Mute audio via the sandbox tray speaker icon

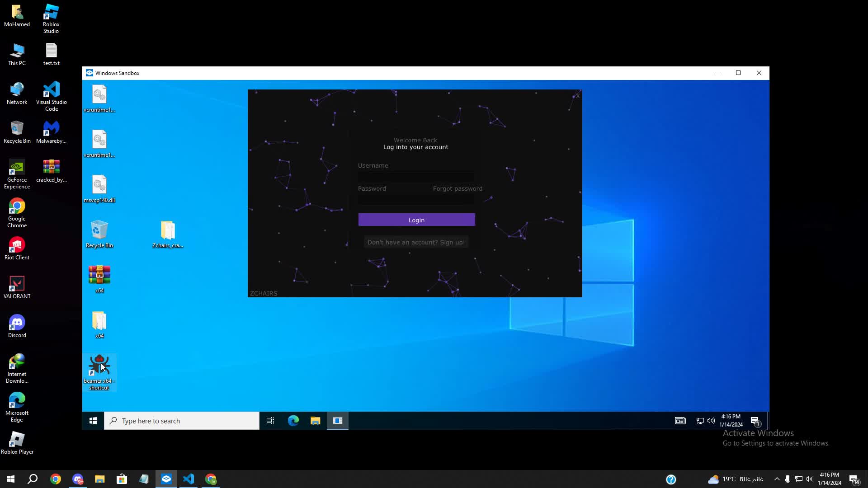click(712, 421)
